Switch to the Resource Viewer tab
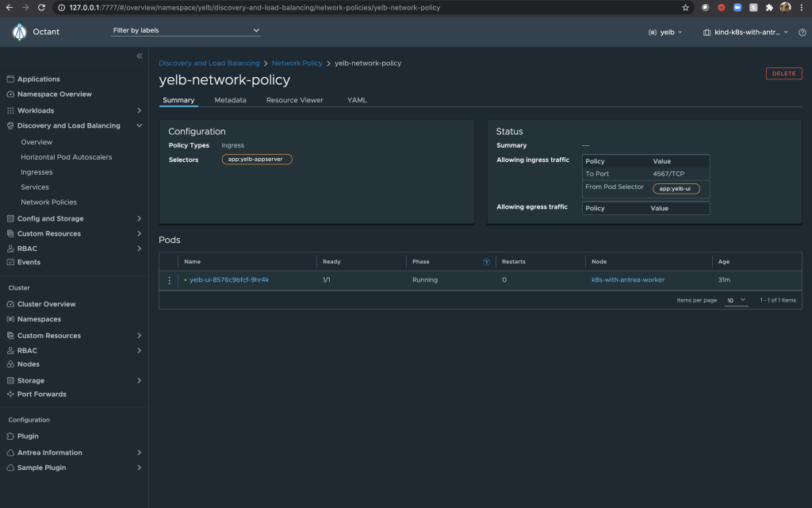The width and height of the screenshot is (812, 508). 294,101
